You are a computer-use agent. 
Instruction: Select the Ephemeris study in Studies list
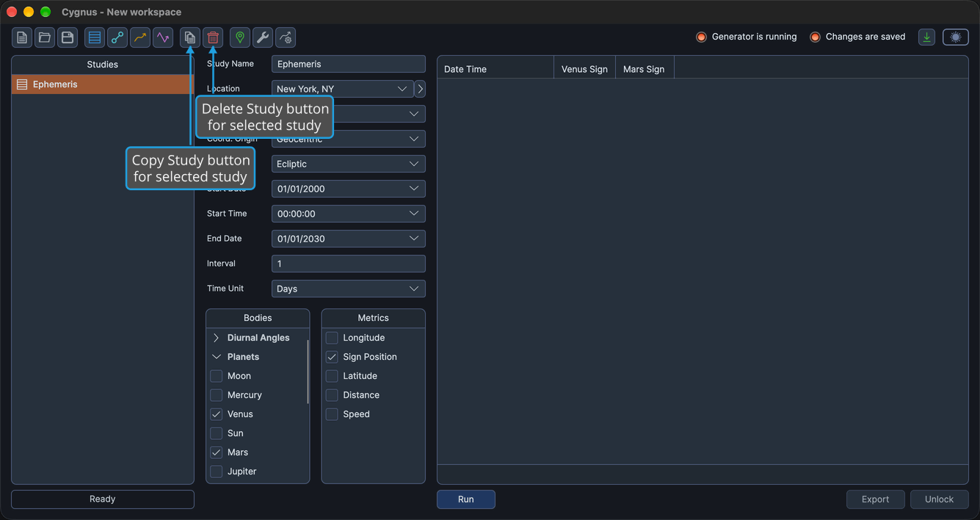(x=103, y=84)
